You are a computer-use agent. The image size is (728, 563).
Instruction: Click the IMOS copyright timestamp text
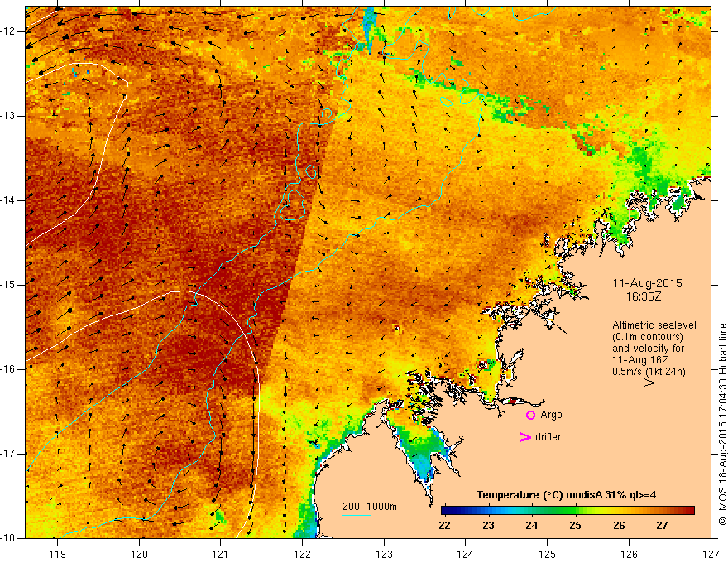[x=722, y=425]
